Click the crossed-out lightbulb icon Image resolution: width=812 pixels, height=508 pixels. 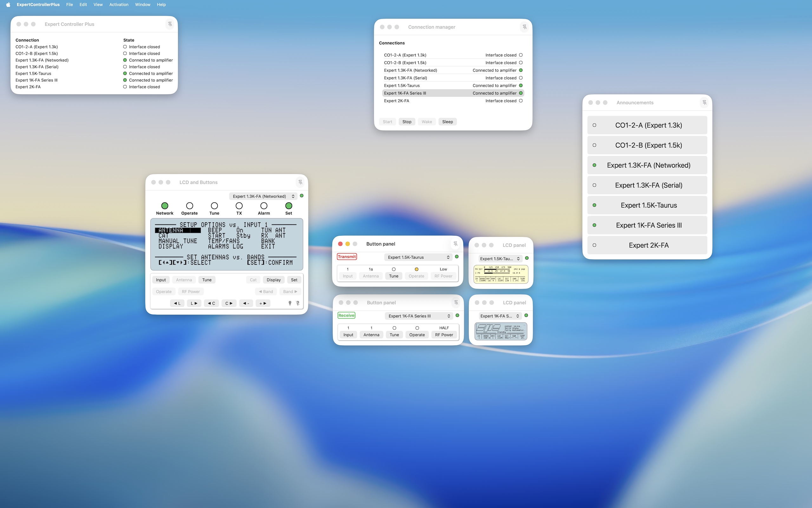click(298, 303)
